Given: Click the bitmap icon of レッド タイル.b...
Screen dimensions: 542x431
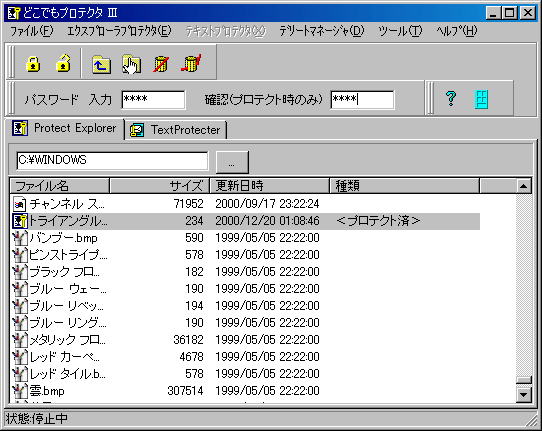Looking at the screenshot, I should [x=20, y=374].
